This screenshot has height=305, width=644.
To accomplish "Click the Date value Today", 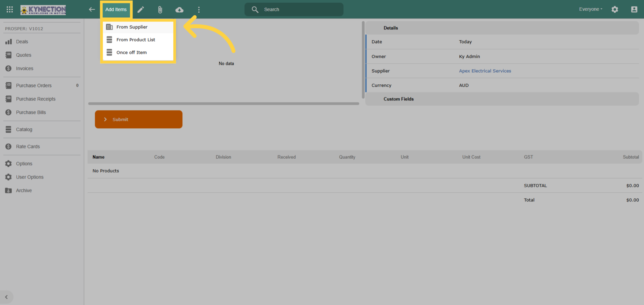I will point(465,42).
